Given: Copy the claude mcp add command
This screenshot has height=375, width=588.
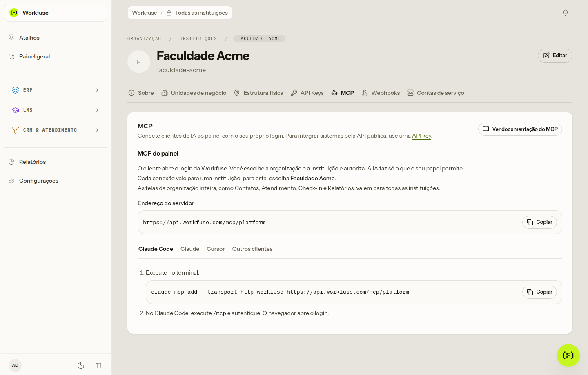Looking at the screenshot, I should coord(539,292).
